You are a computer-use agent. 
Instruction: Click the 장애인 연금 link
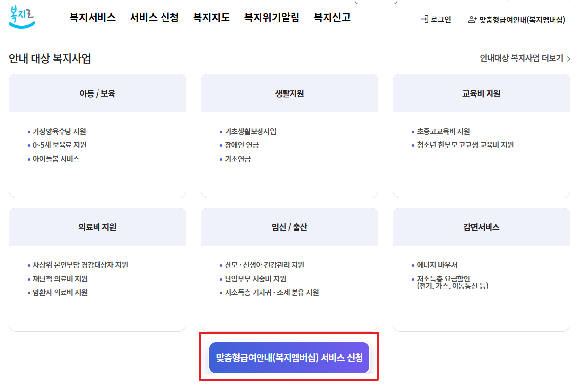click(241, 145)
